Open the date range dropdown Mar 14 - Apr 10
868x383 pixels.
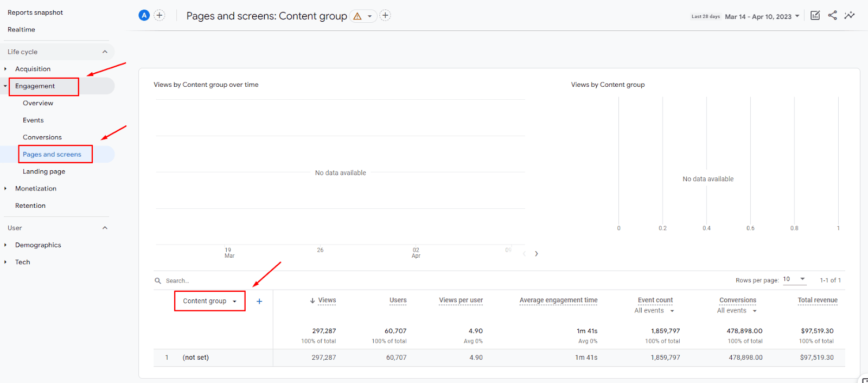coord(762,17)
